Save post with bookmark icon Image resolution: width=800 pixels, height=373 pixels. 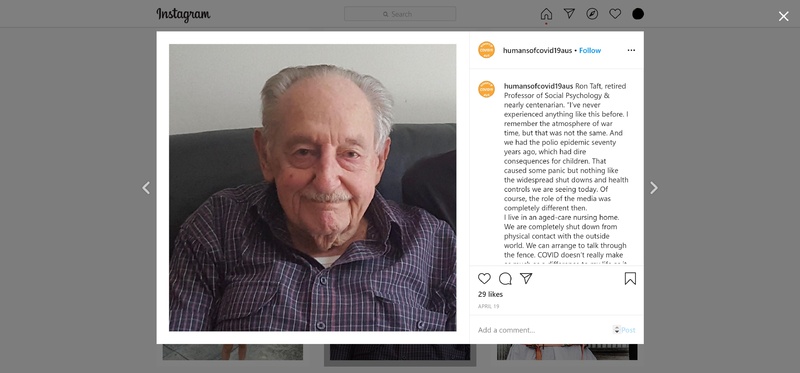(630, 279)
